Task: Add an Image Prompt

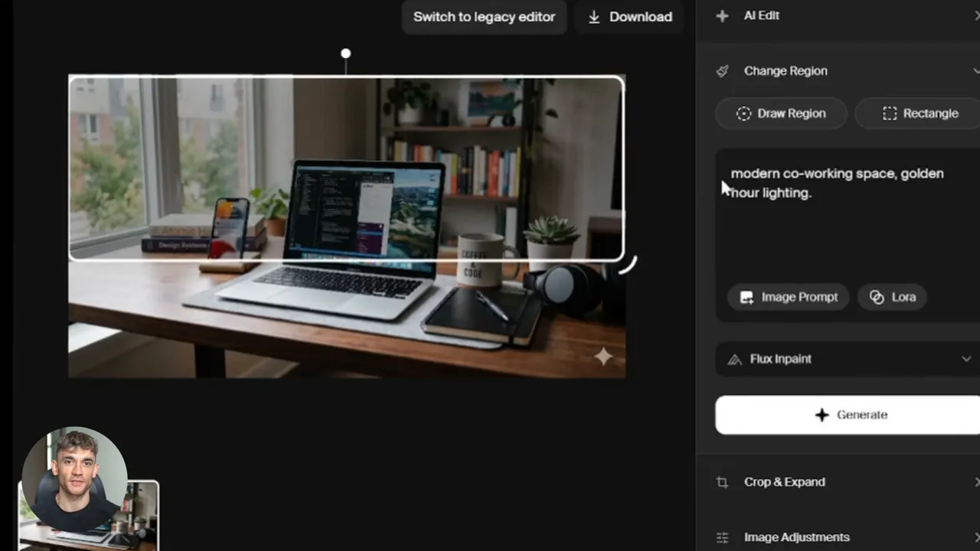Action: coord(789,297)
